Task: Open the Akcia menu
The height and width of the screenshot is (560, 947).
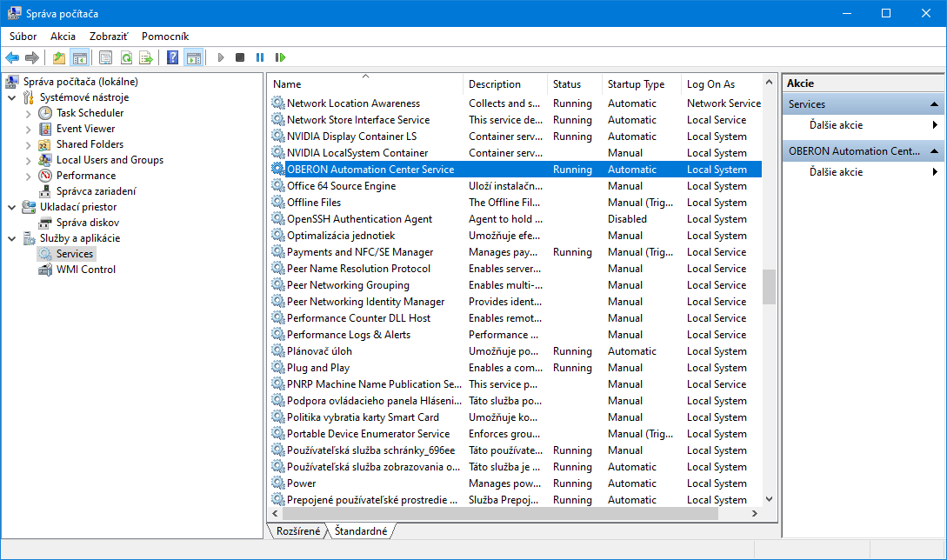Action: [63, 37]
